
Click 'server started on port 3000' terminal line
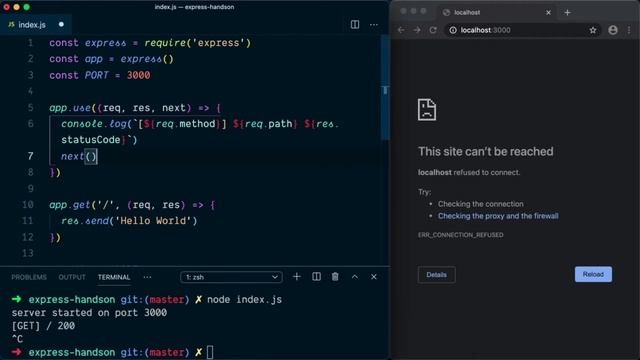[89, 313]
